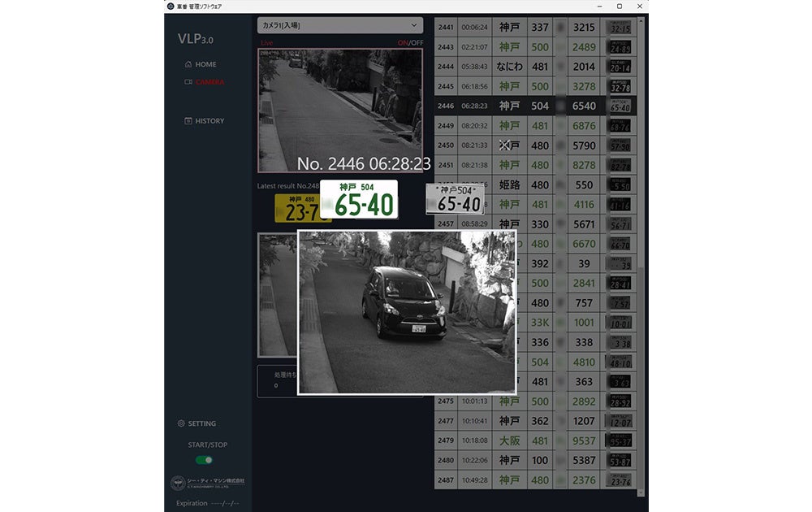Open plate thumbnail 32-78 in row 2445

click(620, 86)
